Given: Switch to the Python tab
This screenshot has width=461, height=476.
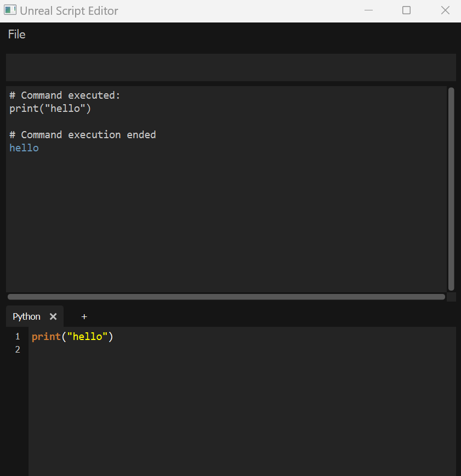Looking at the screenshot, I should point(26,316).
